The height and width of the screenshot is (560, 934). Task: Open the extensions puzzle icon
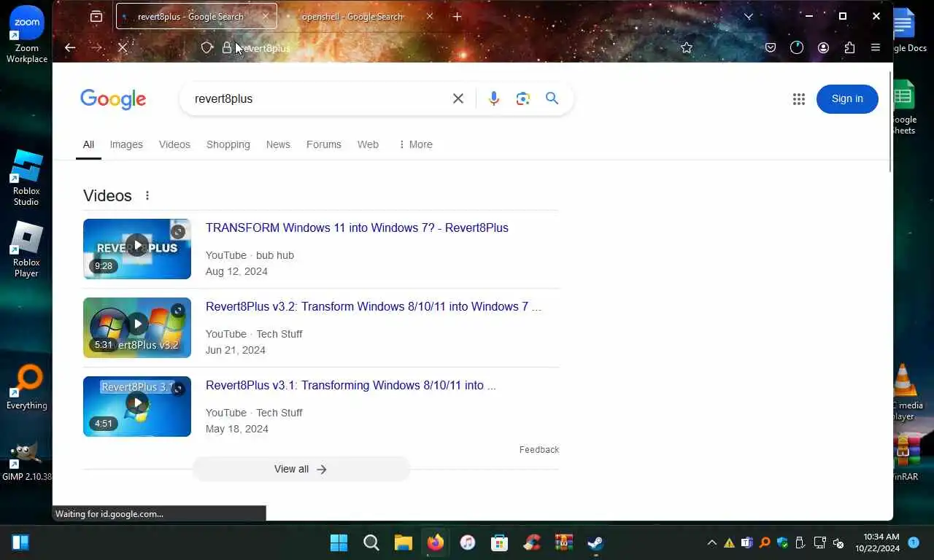[849, 47]
